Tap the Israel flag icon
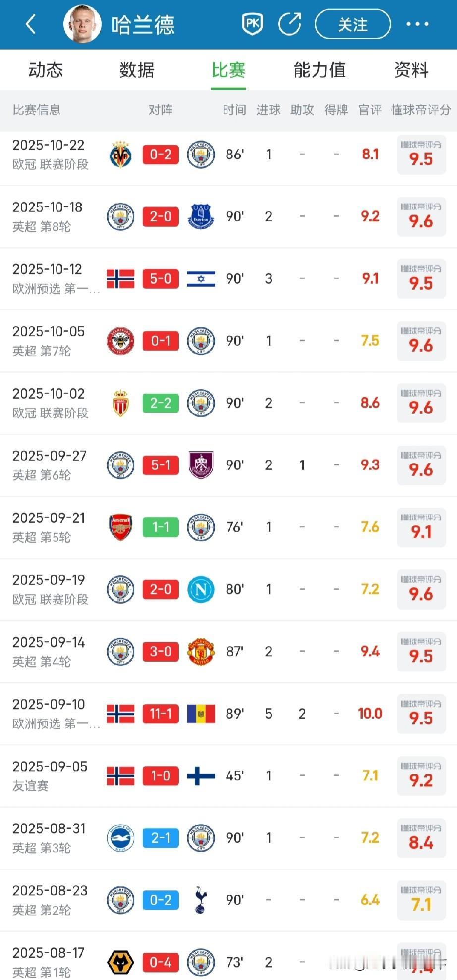 (x=201, y=279)
